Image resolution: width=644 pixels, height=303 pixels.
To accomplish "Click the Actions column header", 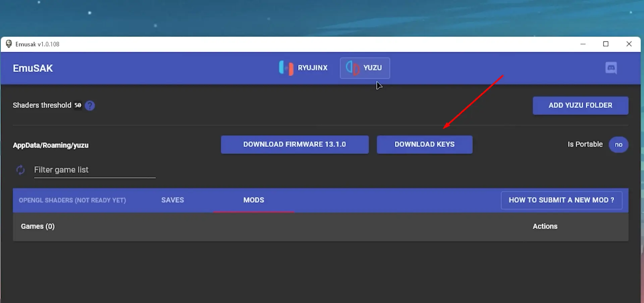I will click(x=545, y=226).
